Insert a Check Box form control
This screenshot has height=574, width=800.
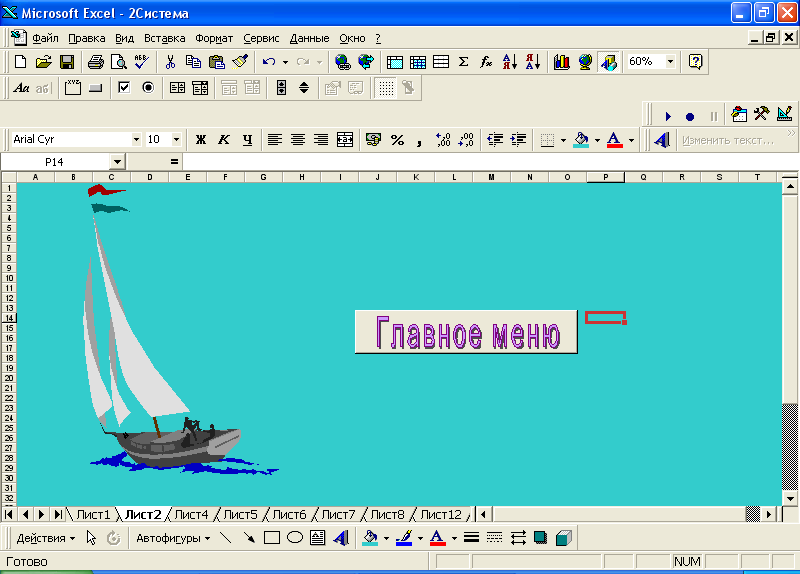(124, 88)
